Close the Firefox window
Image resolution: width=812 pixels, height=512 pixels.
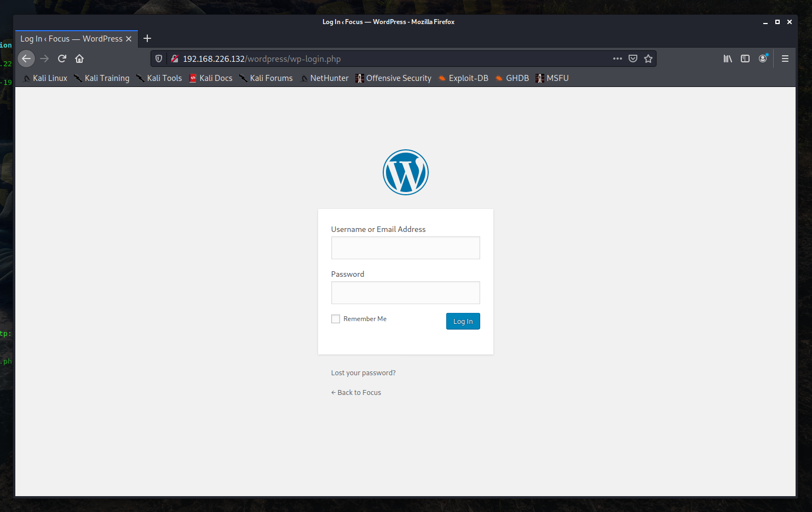[x=790, y=22]
